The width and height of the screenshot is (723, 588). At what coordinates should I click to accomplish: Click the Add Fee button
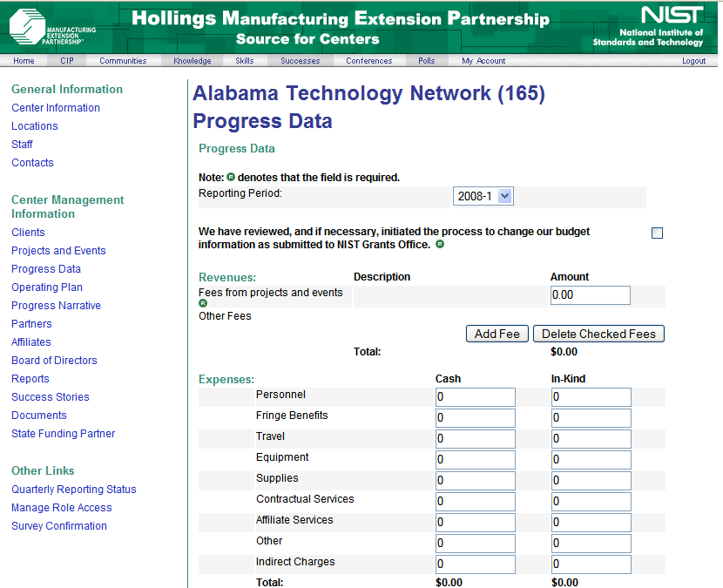tap(497, 334)
